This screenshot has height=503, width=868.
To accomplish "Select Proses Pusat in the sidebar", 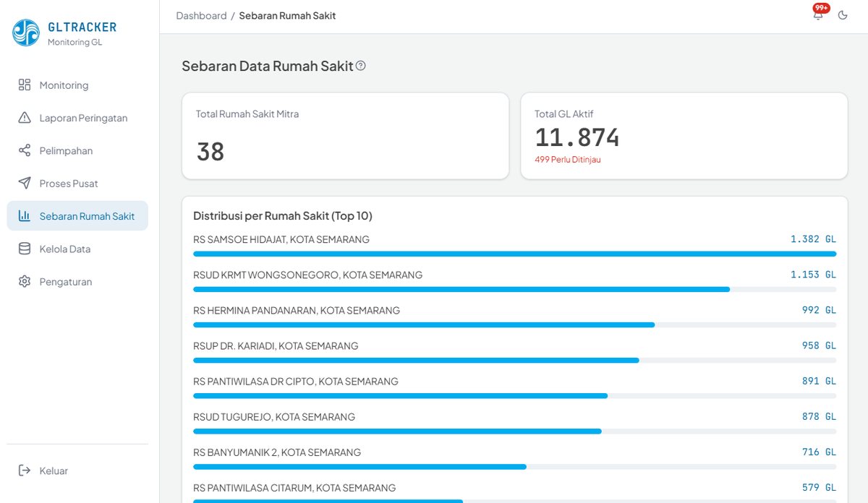I will pyautogui.click(x=77, y=184).
